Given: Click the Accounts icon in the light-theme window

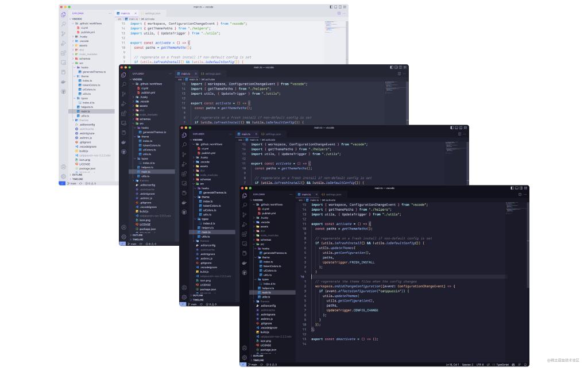Looking at the screenshot, I should point(63,167).
